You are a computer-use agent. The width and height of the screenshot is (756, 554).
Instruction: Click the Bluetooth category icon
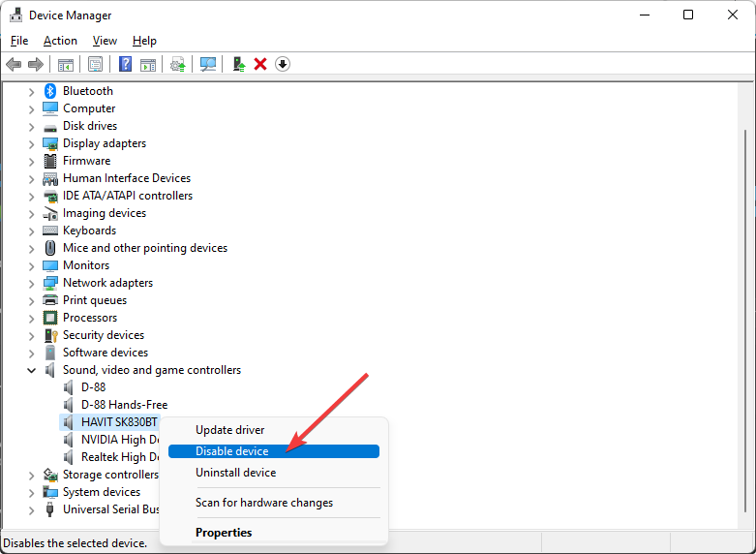50,91
